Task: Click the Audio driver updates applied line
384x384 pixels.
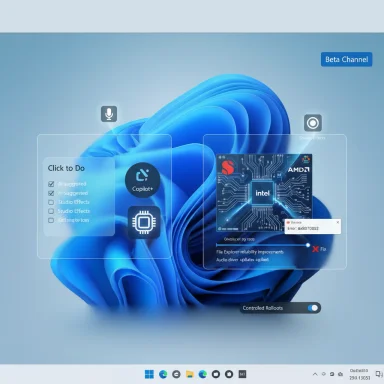Action: (242, 260)
